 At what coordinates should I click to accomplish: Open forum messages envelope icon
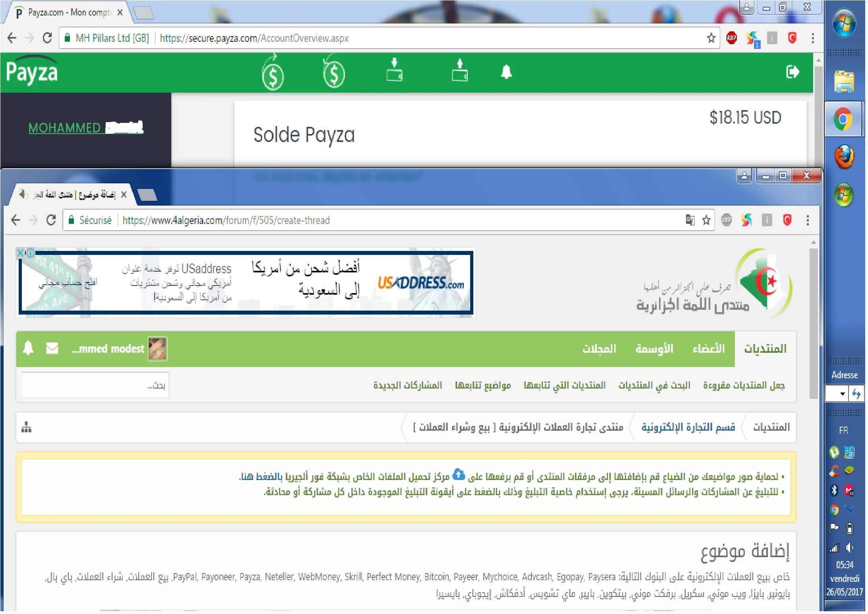coord(52,348)
